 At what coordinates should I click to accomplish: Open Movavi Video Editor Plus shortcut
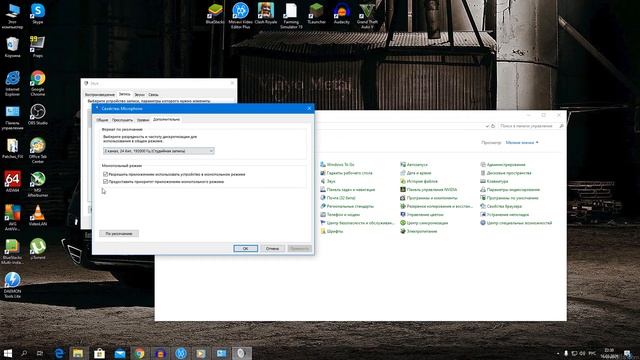coord(240,16)
